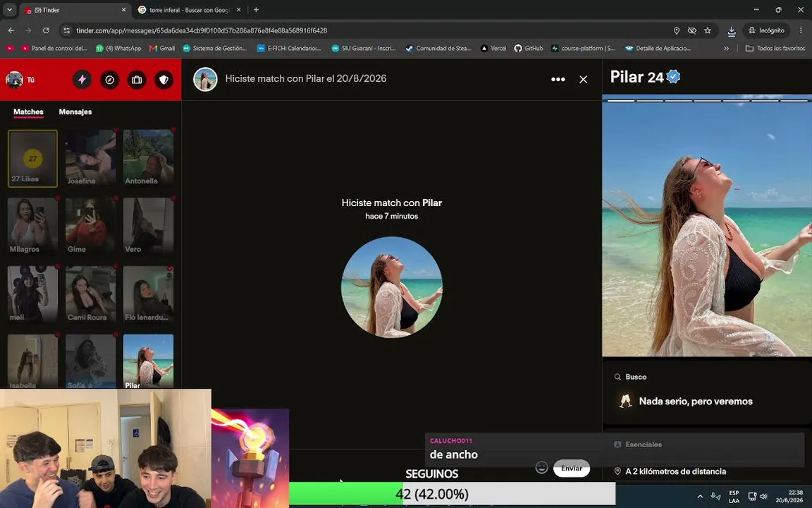The height and width of the screenshot is (508, 812).
Task: Click 'Nada serio, pero veremos' text
Action: point(696,401)
